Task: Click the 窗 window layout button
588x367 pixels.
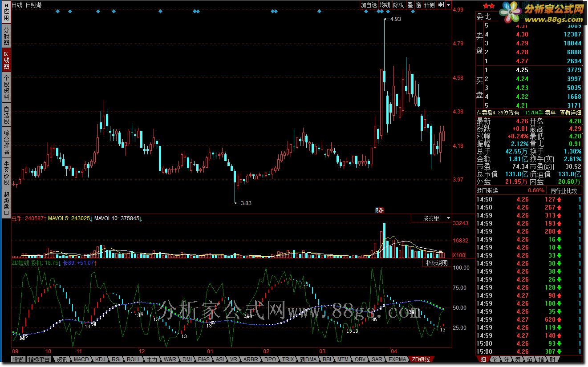Action: [x=418, y=5]
